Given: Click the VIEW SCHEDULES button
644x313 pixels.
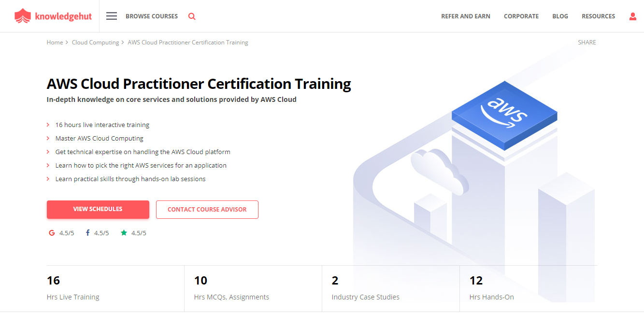Looking at the screenshot, I should tap(98, 209).
